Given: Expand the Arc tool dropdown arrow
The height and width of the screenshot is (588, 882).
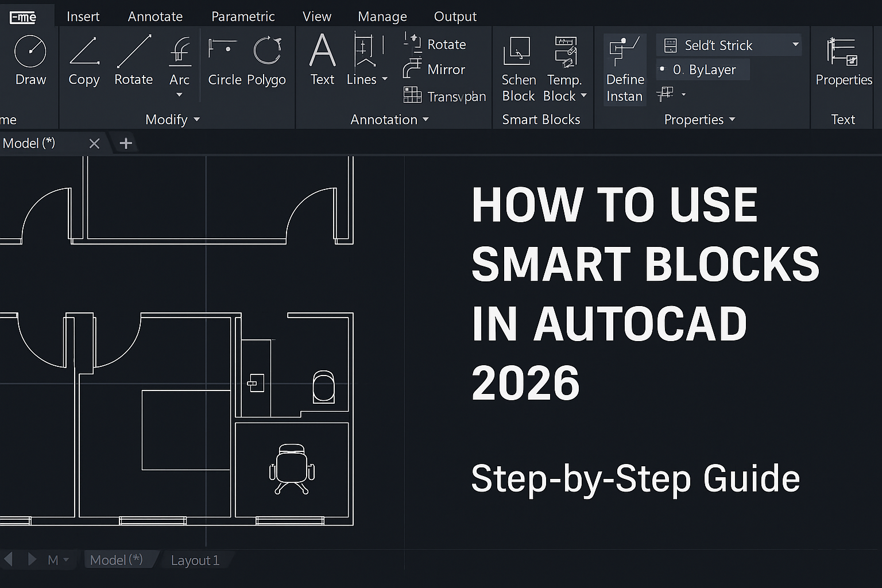Looking at the screenshot, I should pos(179,95).
